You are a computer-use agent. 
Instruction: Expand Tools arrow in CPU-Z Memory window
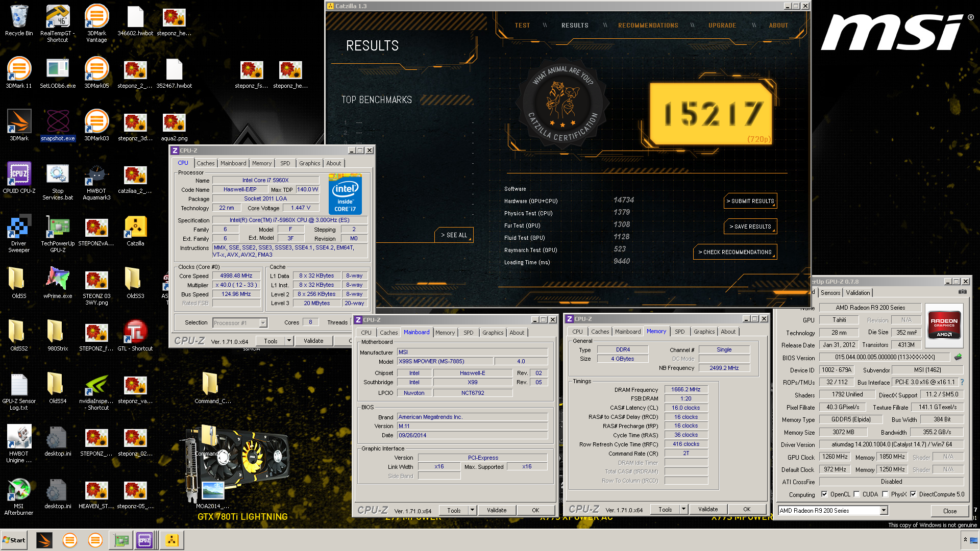coord(684,509)
